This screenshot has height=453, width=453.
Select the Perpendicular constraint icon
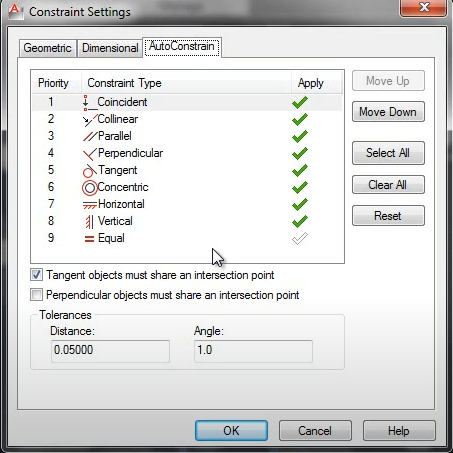click(x=90, y=154)
